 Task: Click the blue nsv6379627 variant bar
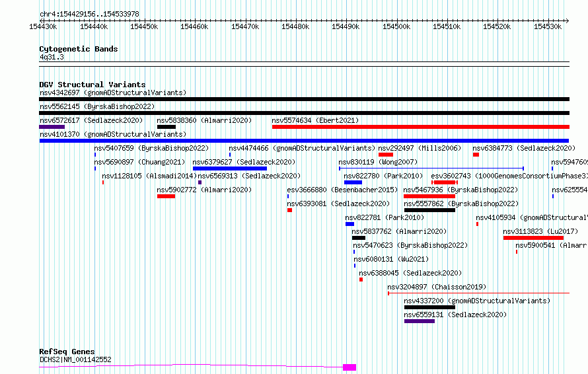[x=230, y=168]
